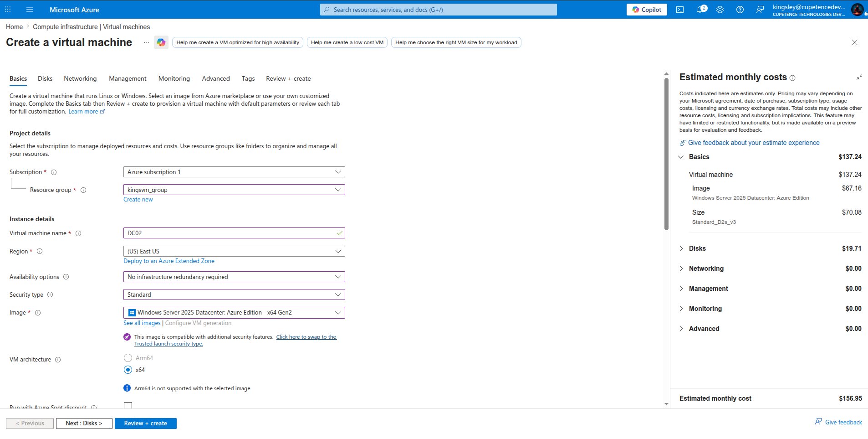Switch to the Networking tab

point(80,78)
